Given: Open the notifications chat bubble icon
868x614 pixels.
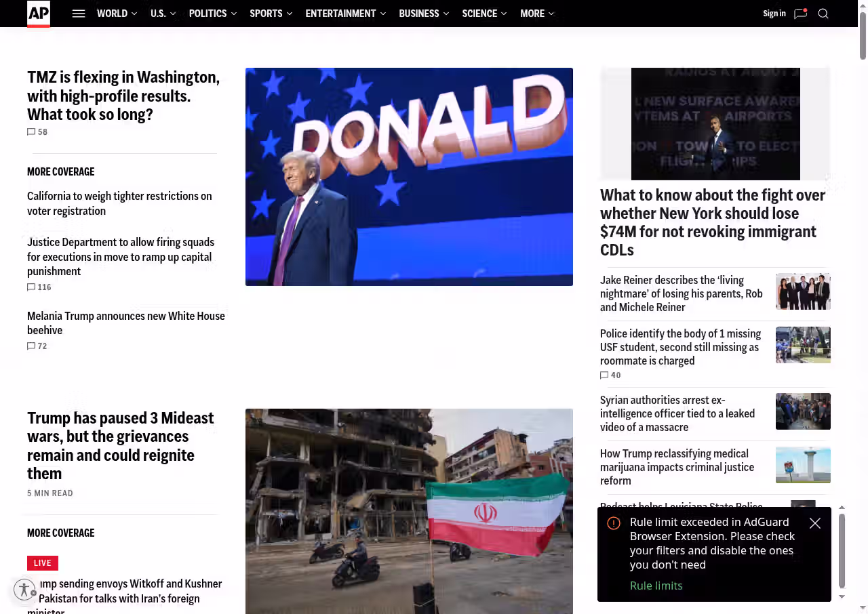Looking at the screenshot, I should [800, 14].
